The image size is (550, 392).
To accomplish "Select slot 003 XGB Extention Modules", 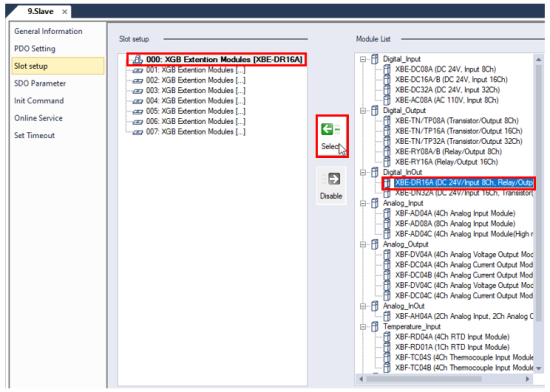I will click(196, 90).
